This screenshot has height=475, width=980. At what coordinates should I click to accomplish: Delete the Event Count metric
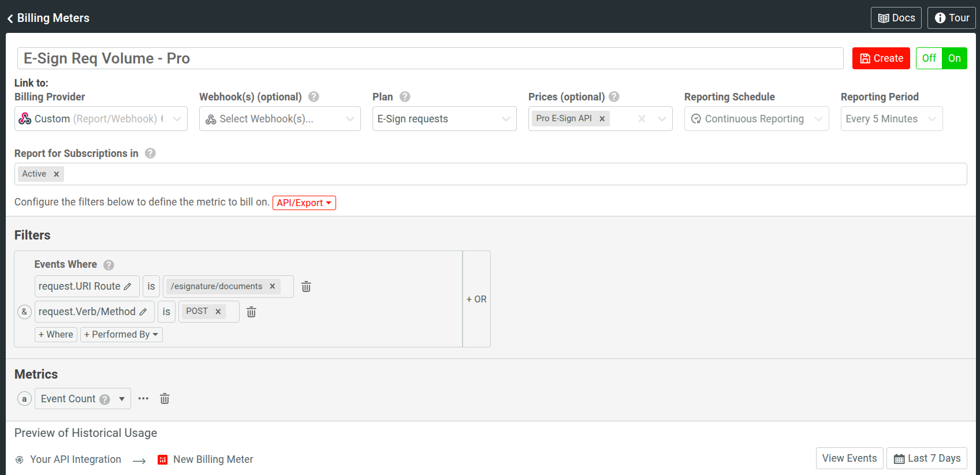click(165, 398)
